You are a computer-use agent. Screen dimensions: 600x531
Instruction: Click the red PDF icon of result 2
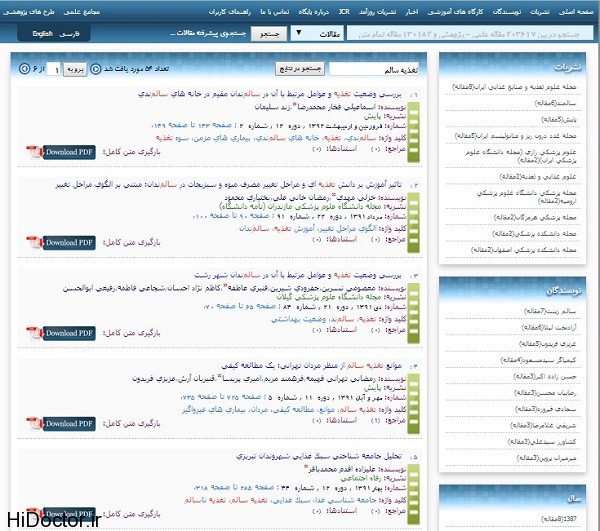32,243
